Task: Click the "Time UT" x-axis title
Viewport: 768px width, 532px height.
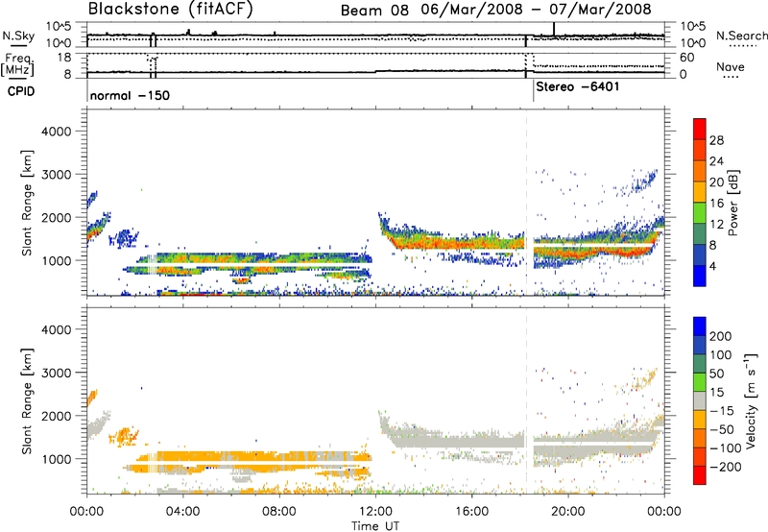Action: click(x=375, y=526)
